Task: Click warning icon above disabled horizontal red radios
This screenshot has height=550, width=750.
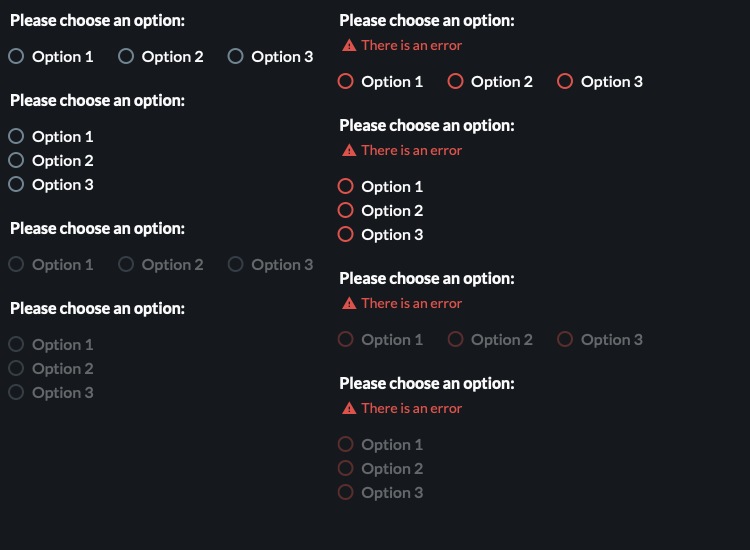Action: click(x=349, y=303)
